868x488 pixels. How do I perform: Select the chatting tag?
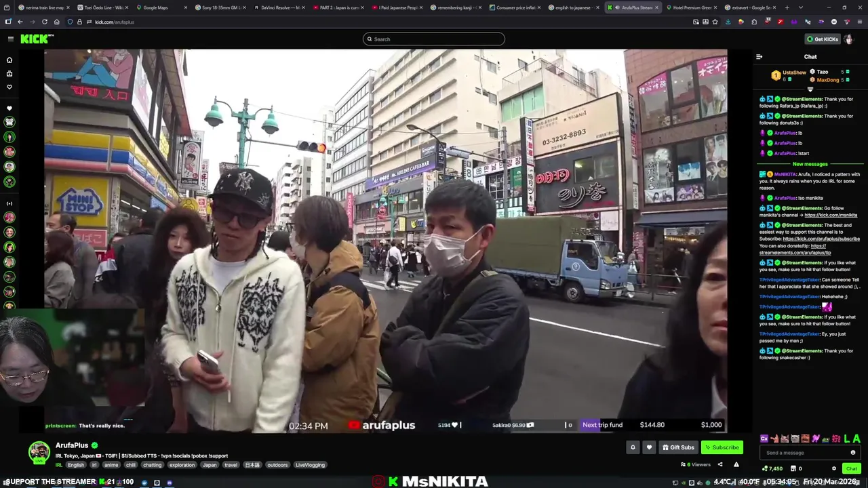[153, 465]
